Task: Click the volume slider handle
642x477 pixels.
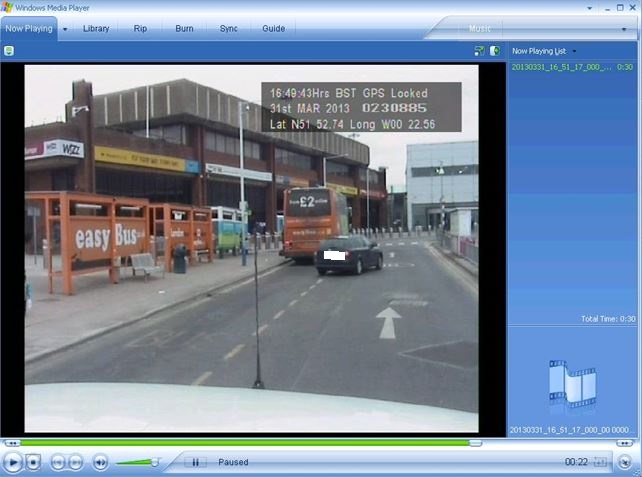Action: tap(155, 462)
